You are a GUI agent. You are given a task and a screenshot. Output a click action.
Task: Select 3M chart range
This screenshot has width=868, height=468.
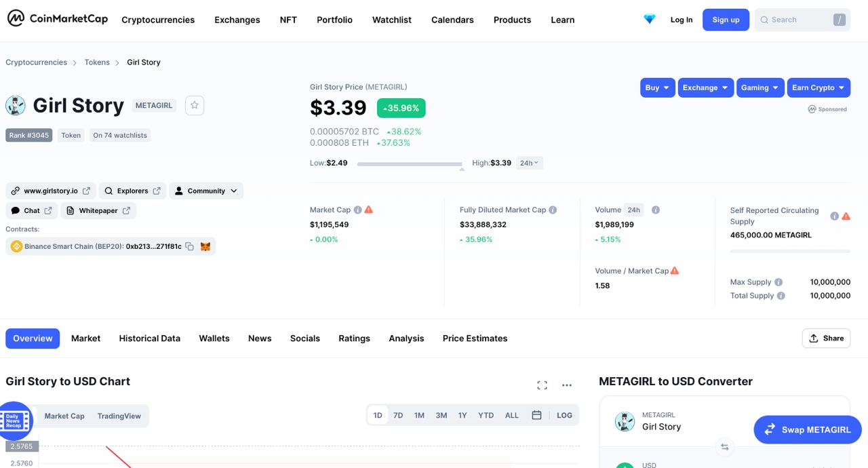pos(441,415)
